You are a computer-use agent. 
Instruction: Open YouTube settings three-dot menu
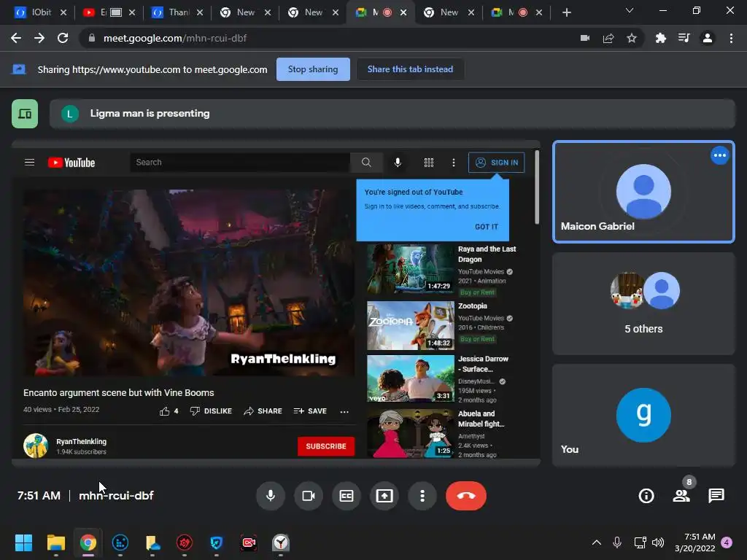[x=454, y=163]
